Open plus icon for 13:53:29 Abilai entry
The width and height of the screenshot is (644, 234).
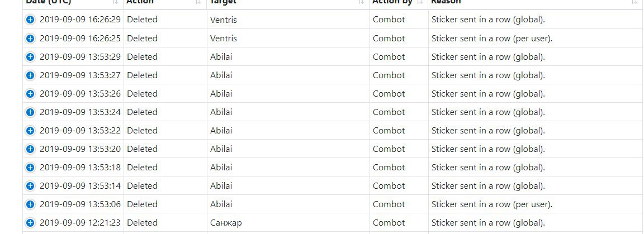(x=30, y=57)
